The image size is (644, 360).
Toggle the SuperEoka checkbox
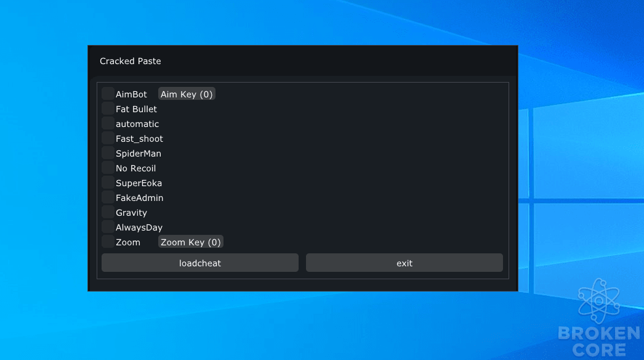click(x=108, y=182)
